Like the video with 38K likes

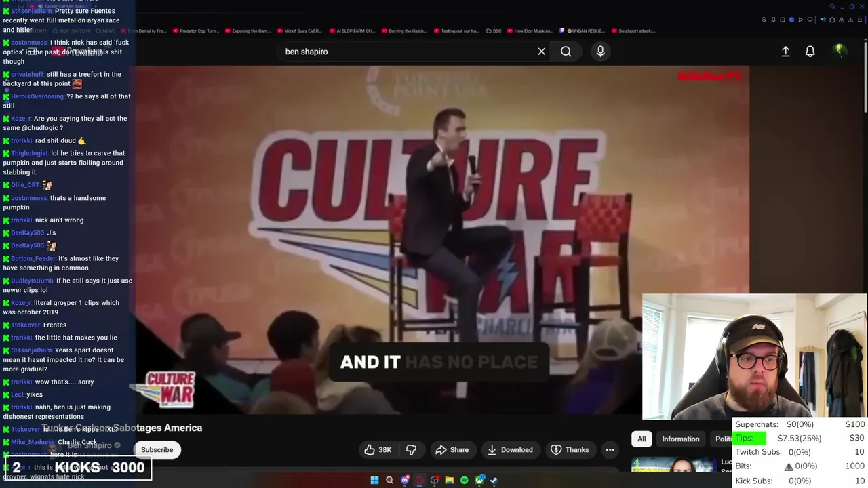(x=378, y=449)
